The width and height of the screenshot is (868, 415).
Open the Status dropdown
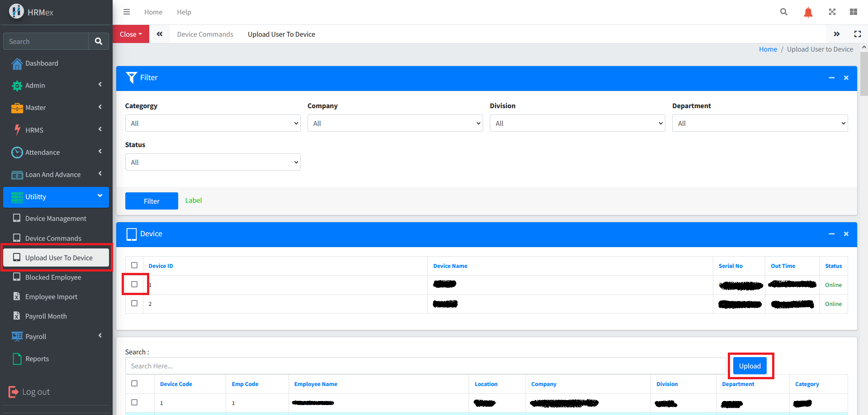click(213, 162)
